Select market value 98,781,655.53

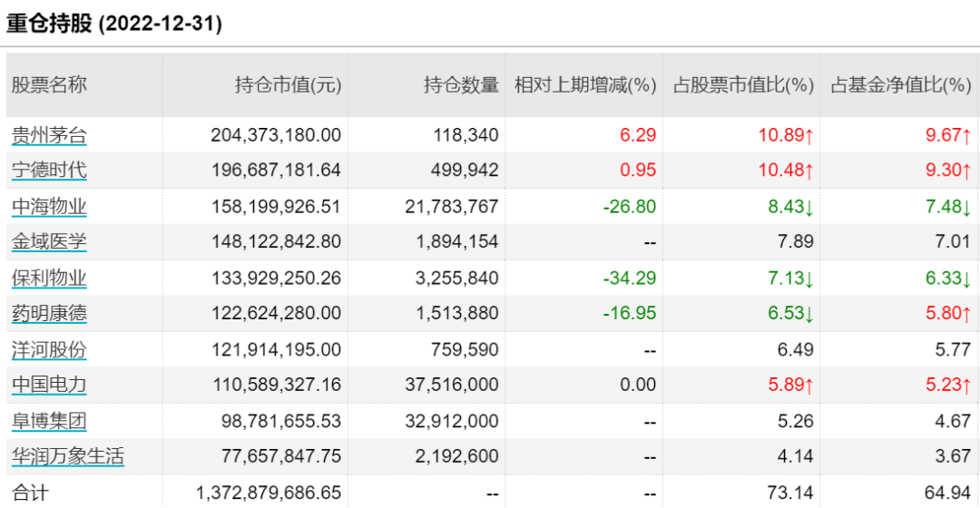coord(281,421)
